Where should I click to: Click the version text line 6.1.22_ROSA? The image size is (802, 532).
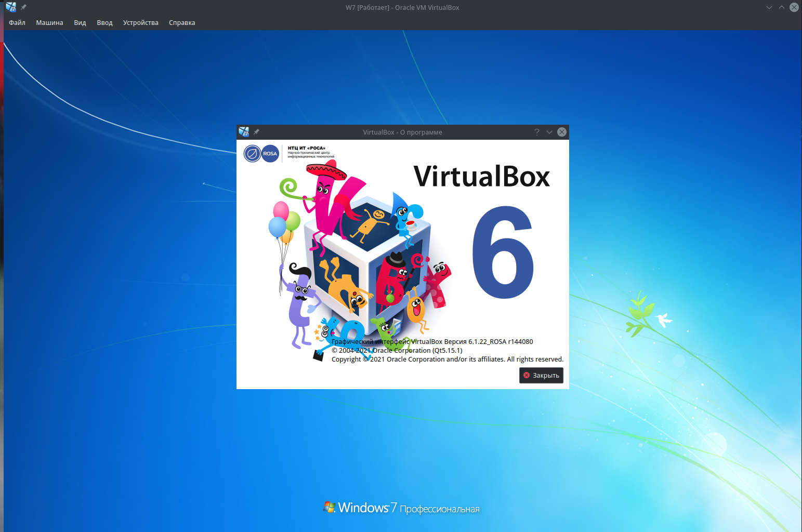(x=432, y=341)
